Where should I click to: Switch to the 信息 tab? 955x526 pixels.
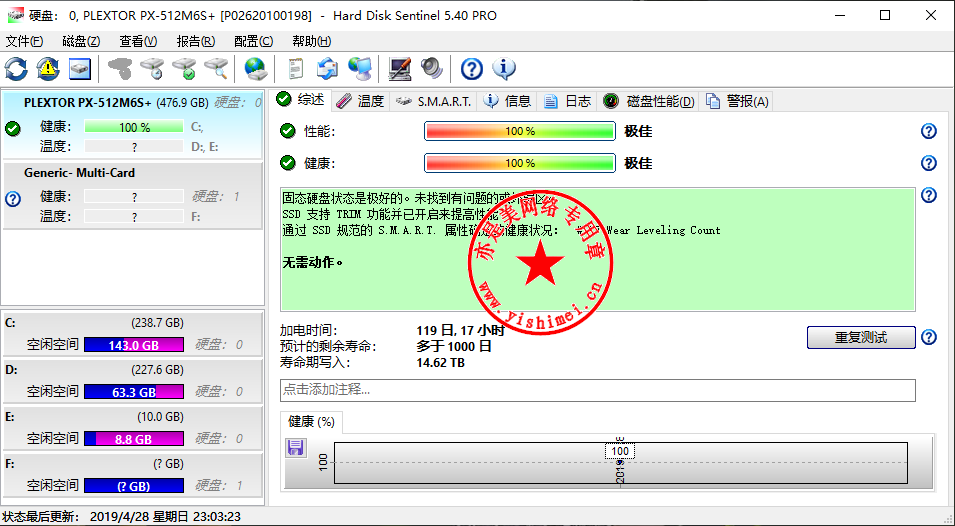[x=507, y=101]
